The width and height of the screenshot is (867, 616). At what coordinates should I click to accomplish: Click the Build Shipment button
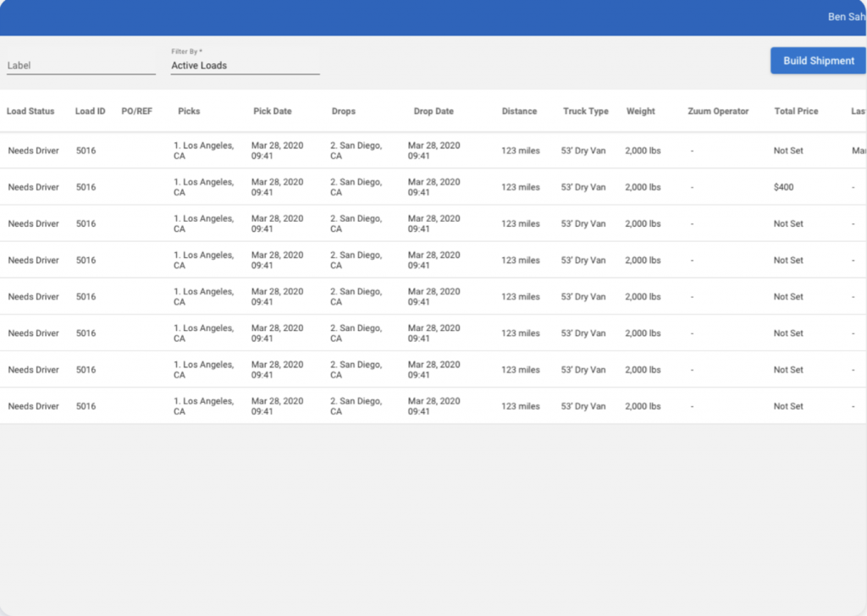[x=818, y=61]
